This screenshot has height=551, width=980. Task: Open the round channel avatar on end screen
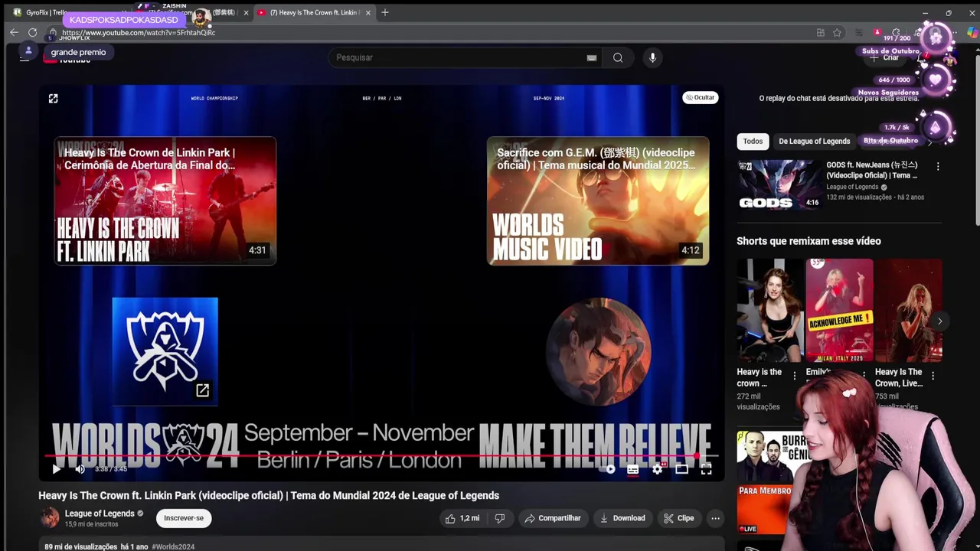click(x=598, y=350)
